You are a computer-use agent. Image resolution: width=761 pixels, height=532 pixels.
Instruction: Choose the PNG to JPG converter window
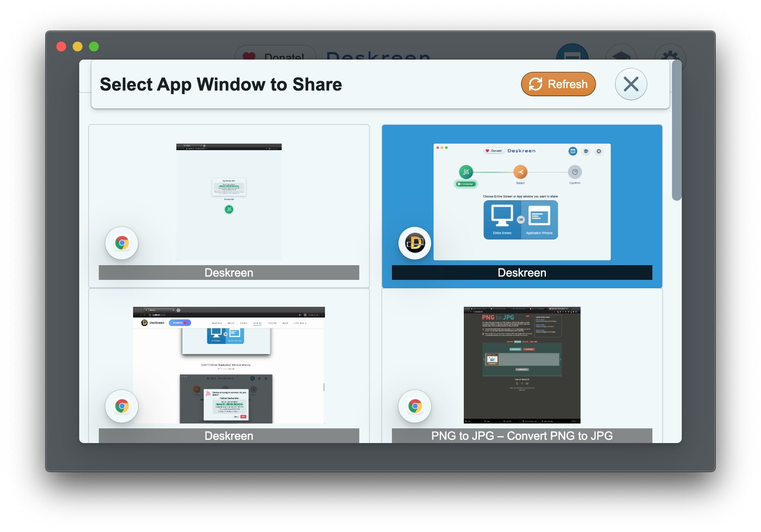coord(522,363)
